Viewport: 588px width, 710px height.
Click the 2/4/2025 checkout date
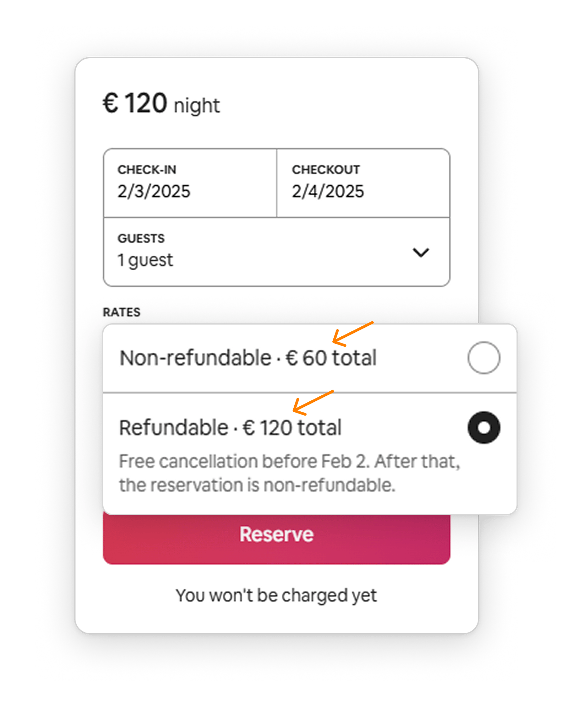(x=328, y=191)
